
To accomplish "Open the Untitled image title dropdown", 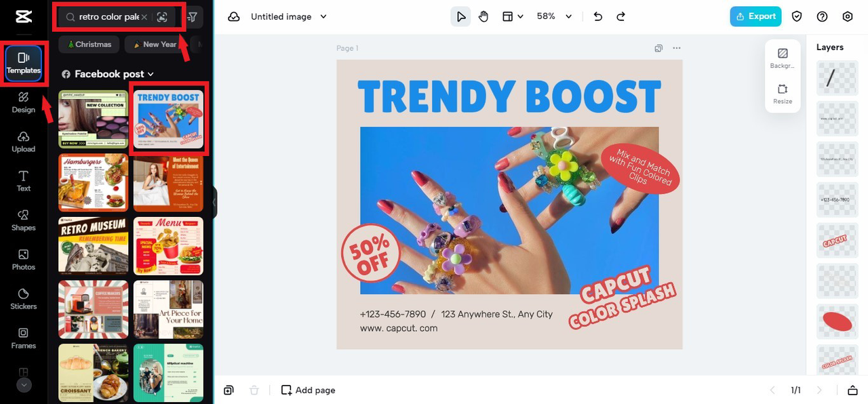I will (289, 16).
